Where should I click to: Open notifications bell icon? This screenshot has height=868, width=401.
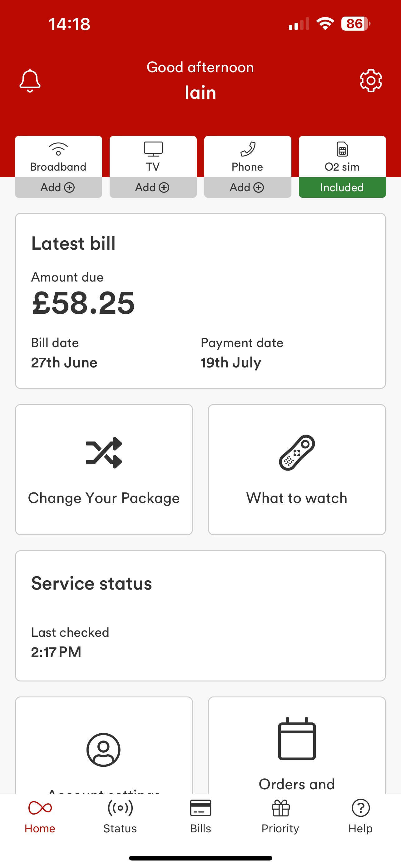coord(30,81)
